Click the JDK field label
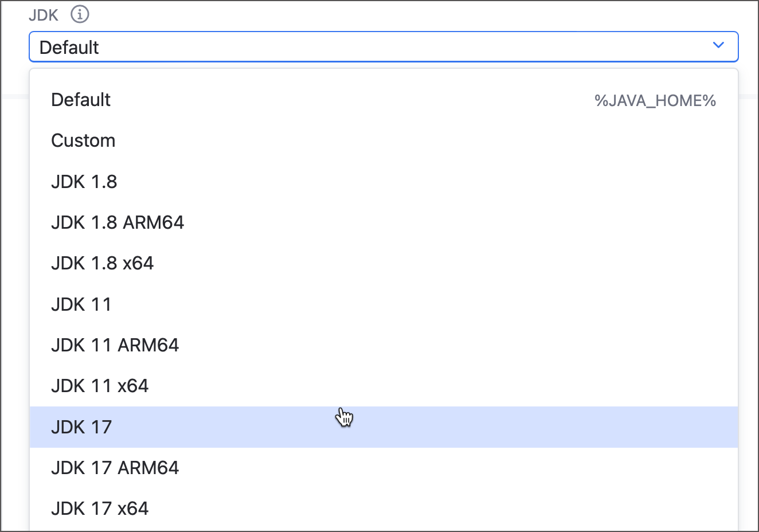759x532 pixels. [x=44, y=15]
